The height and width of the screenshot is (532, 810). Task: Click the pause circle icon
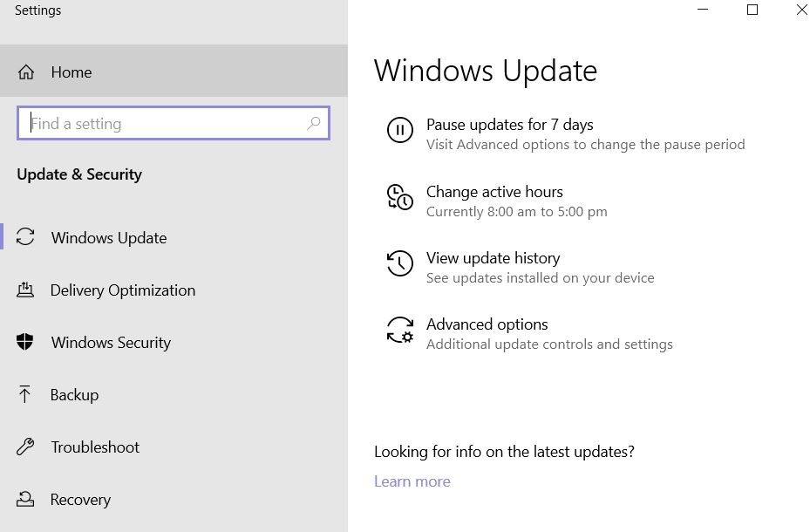pyautogui.click(x=400, y=130)
